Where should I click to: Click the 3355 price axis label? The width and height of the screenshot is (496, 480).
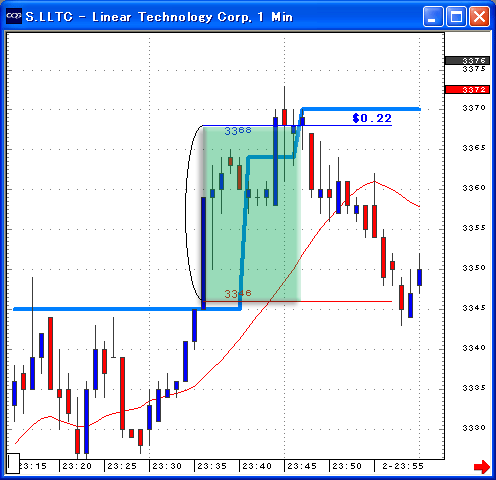click(x=474, y=228)
